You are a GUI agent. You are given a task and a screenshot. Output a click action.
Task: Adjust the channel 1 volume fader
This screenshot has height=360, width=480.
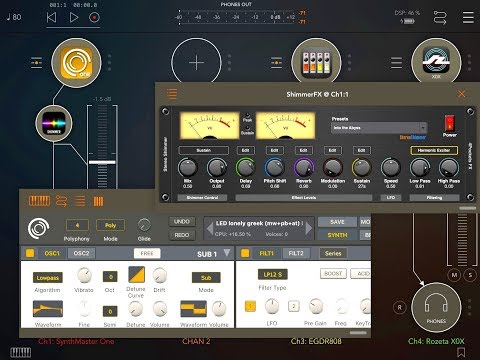click(x=102, y=162)
